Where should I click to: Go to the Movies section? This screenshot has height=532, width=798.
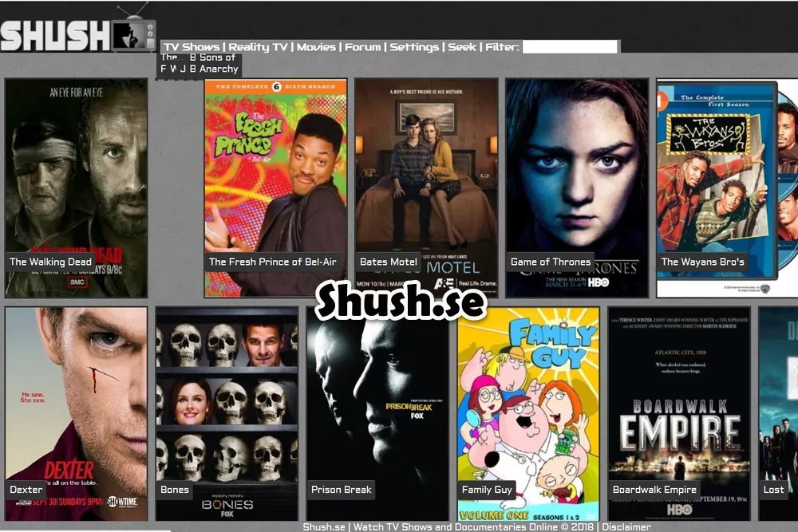coord(316,47)
